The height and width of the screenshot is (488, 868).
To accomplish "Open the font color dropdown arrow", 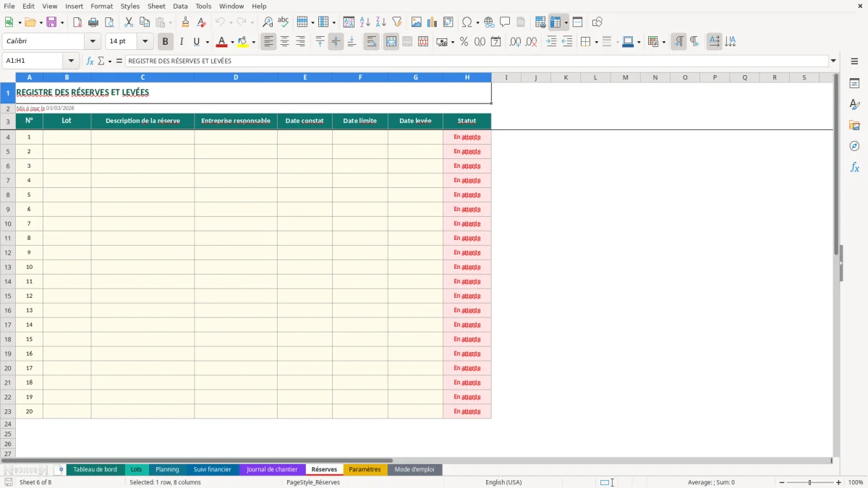I will pos(232,42).
